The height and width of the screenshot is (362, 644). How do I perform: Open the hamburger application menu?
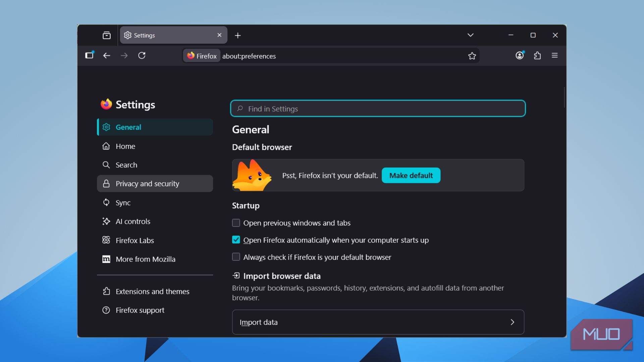click(555, 55)
